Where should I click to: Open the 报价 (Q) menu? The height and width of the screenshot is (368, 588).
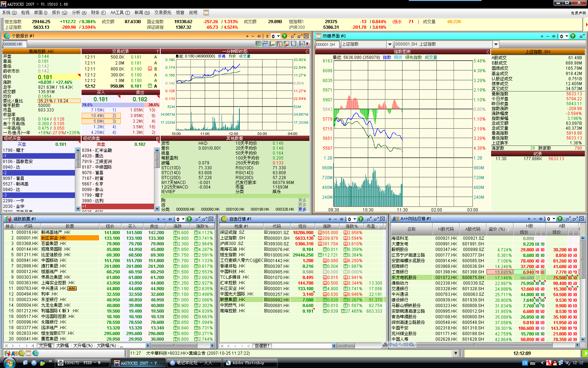(59, 13)
